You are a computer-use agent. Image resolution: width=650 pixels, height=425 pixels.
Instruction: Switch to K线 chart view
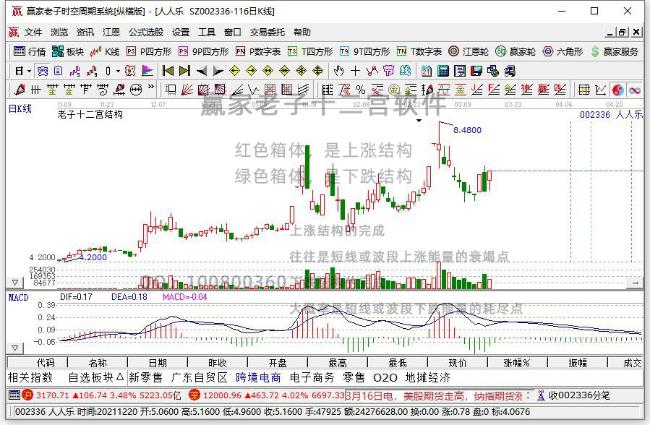(x=105, y=51)
